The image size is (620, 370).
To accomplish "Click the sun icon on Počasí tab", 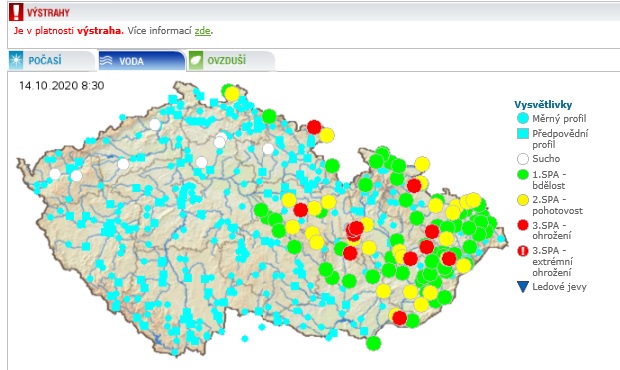I will click(x=16, y=60).
